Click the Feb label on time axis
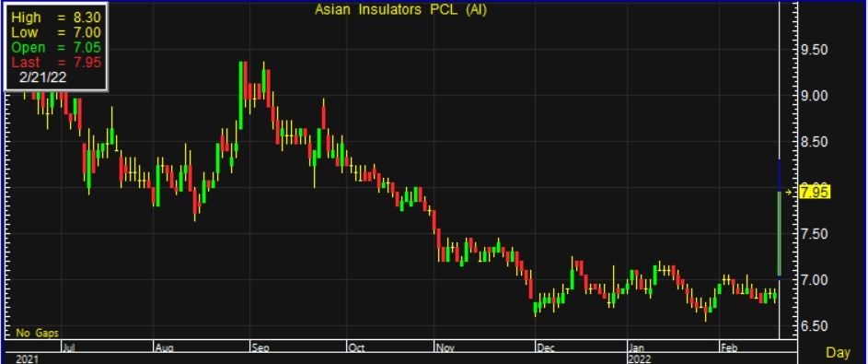This screenshot has height=364, width=868. pos(730,348)
